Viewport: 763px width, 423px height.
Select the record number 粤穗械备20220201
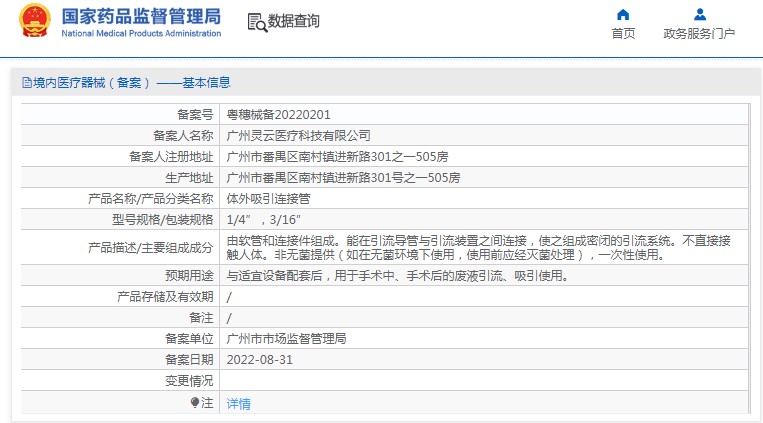[278, 115]
